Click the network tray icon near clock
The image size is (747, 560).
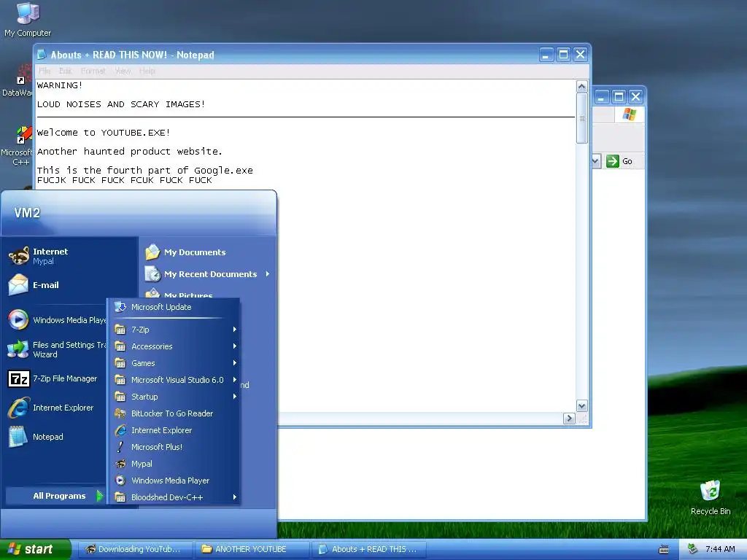[693, 549]
